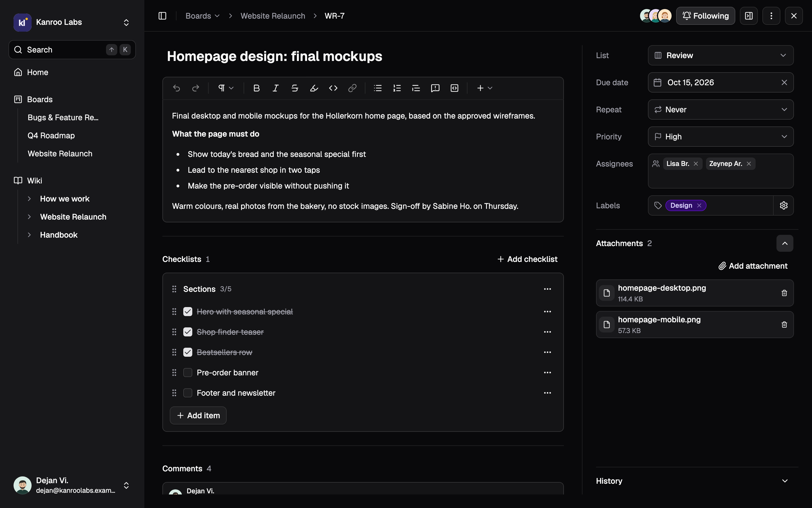Click the Search field
812x508 pixels.
(72, 50)
